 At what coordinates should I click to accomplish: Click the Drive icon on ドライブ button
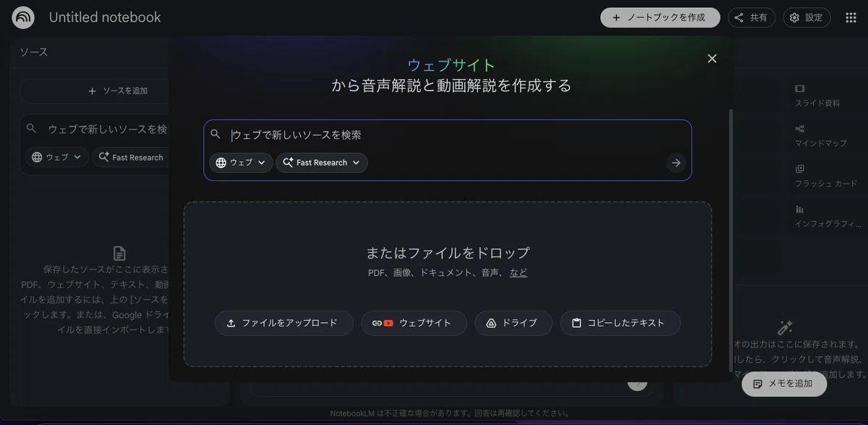tap(490, 323)
